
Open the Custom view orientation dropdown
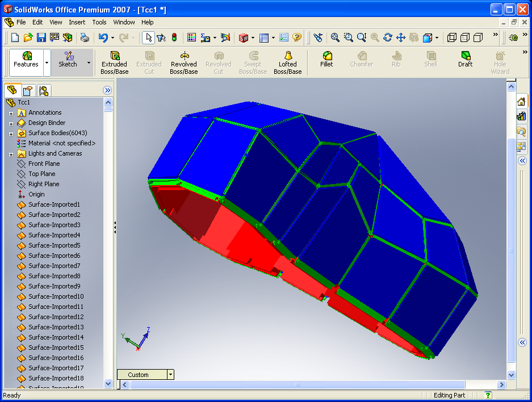tap(170, 375)
